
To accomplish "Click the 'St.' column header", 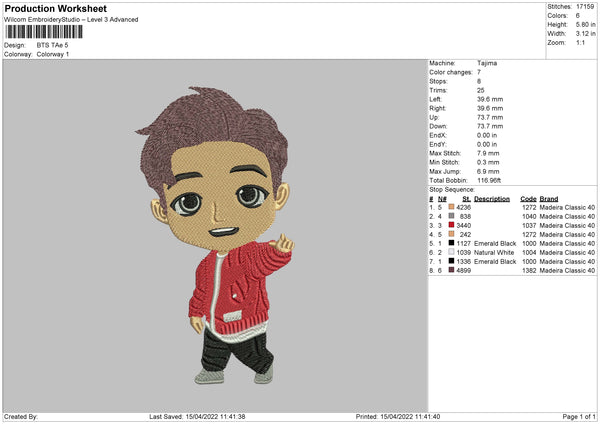I will [466, 199].
